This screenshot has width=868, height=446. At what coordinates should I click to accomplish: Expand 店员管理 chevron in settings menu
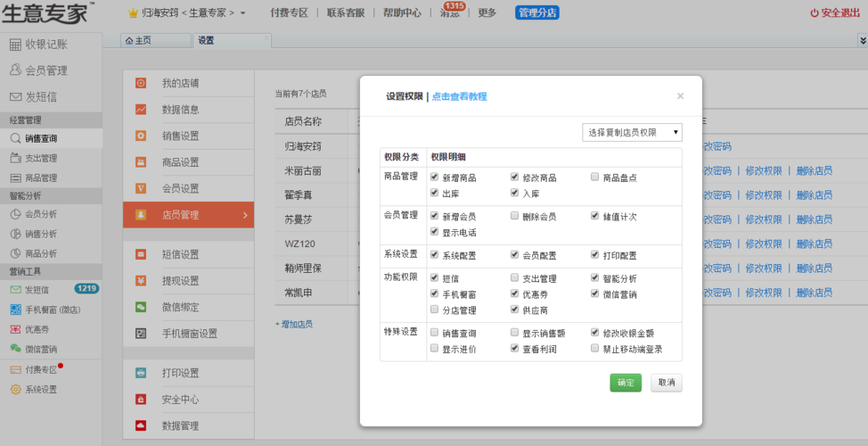[x=245, y=215]
